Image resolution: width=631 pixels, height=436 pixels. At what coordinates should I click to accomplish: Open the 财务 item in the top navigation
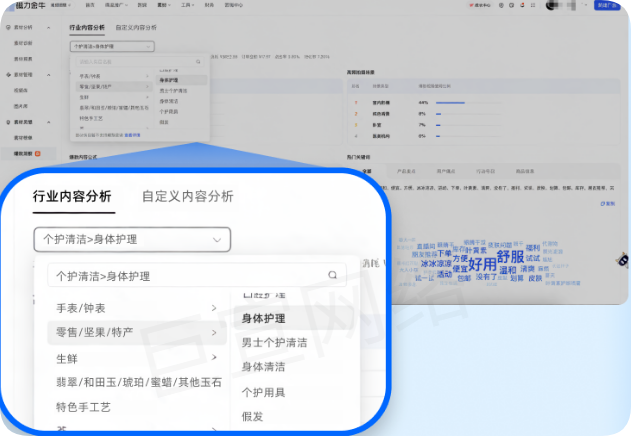pos(209,5)
